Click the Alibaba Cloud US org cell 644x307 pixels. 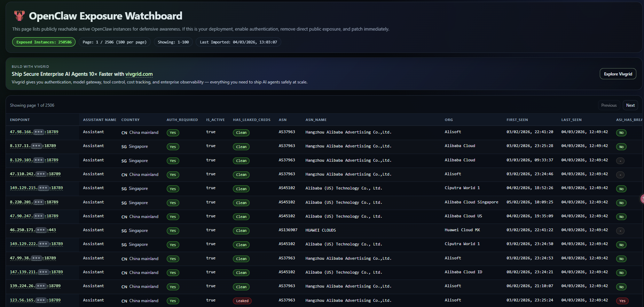point(463,216)
